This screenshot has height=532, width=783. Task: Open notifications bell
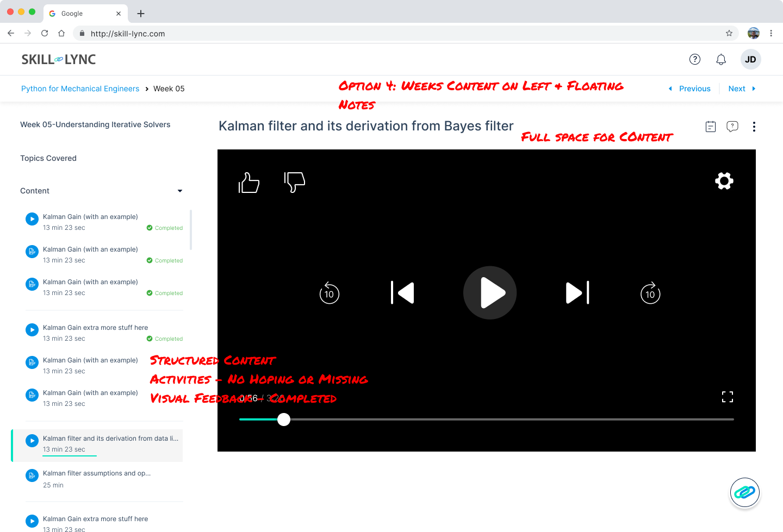tap(721, 59)
